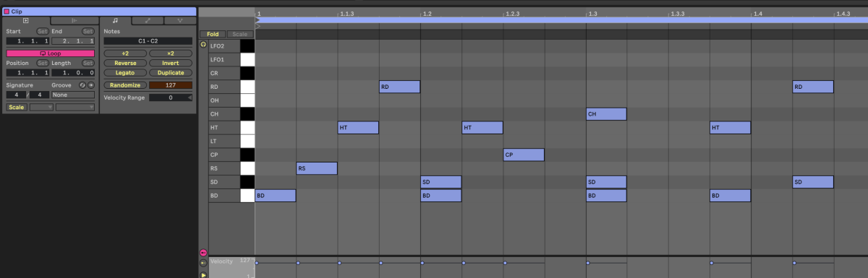Open the Clip tab with the play icon
This screenshot has height=278, width=868.
pyautogui.click(x=26, y=21)
